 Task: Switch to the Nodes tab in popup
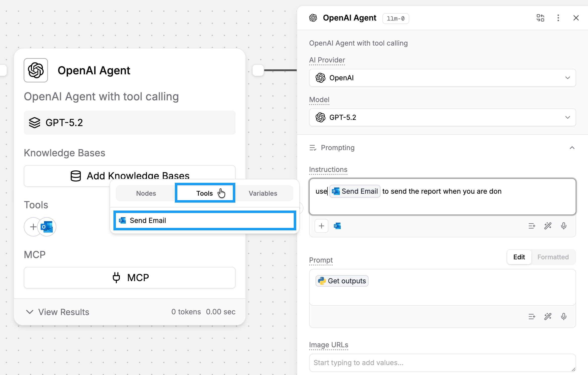(146, 193)
